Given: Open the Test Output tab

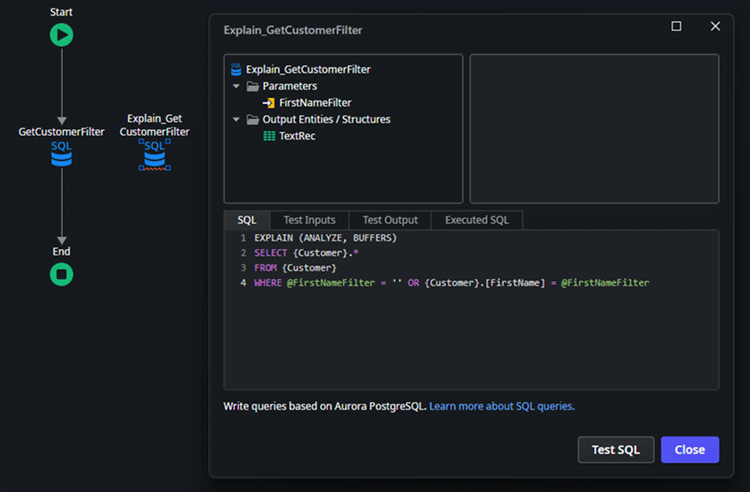Looking at the screenshot, I should [390, 220].
